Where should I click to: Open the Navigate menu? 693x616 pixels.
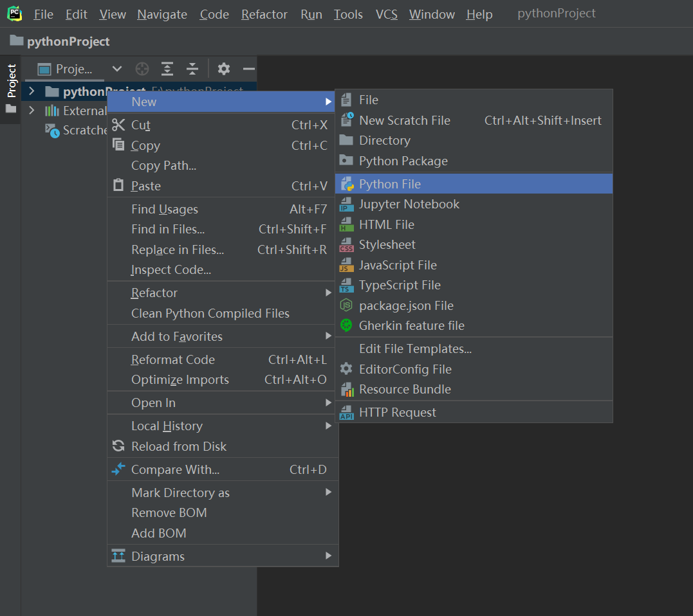pos(162,14)
